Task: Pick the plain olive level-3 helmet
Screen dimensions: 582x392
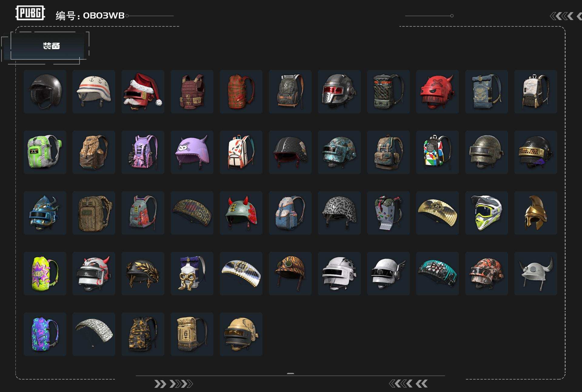Action: point(487,152)
